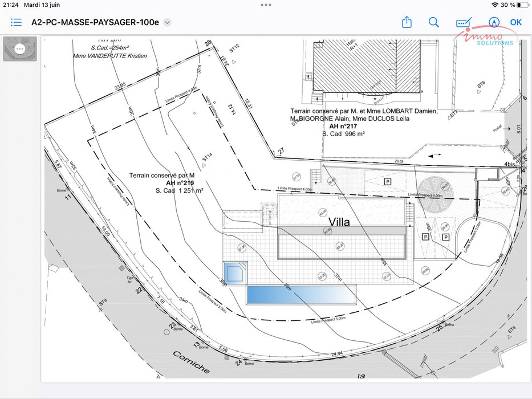Image resolution: width=532 pixels, height=399 pixels.
Task: Tap the ellipsis on the page thumbnail
Action: 20,49
